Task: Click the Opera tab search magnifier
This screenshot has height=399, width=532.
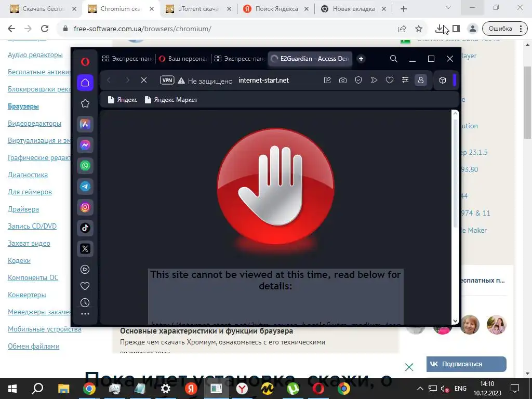Action: coord(394,59)
